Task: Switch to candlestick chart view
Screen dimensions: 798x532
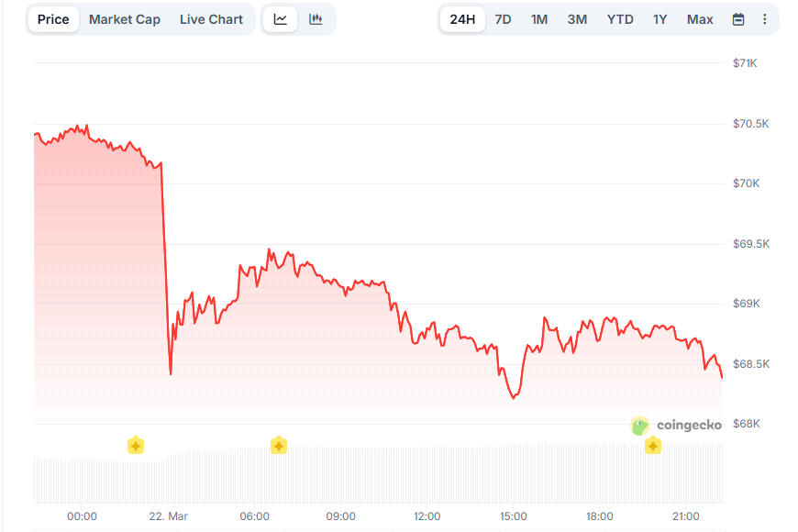Action: click(x=316, y=19)
